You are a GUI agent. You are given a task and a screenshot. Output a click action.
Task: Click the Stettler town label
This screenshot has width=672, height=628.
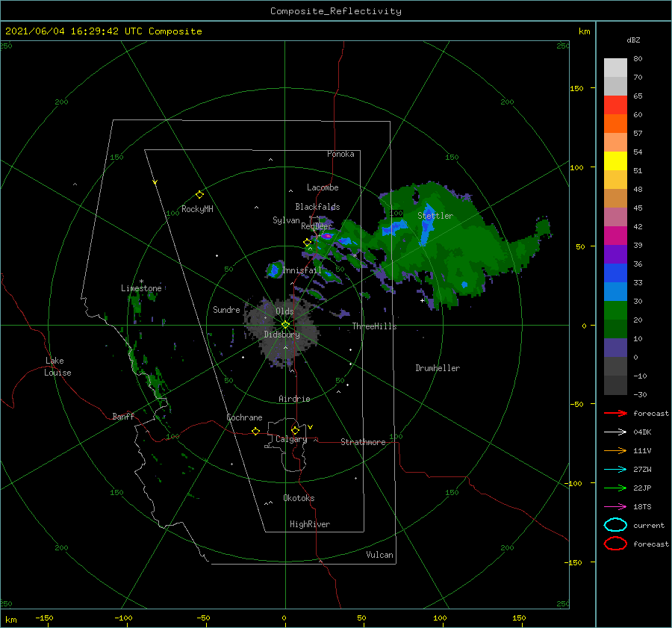tap(435, 216)
